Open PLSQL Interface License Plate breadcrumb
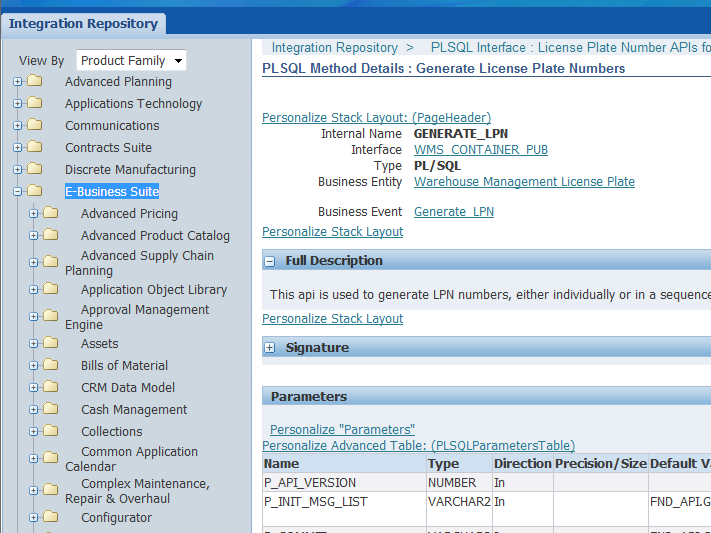This screenshot has height=533, width=711. point(570,48)
